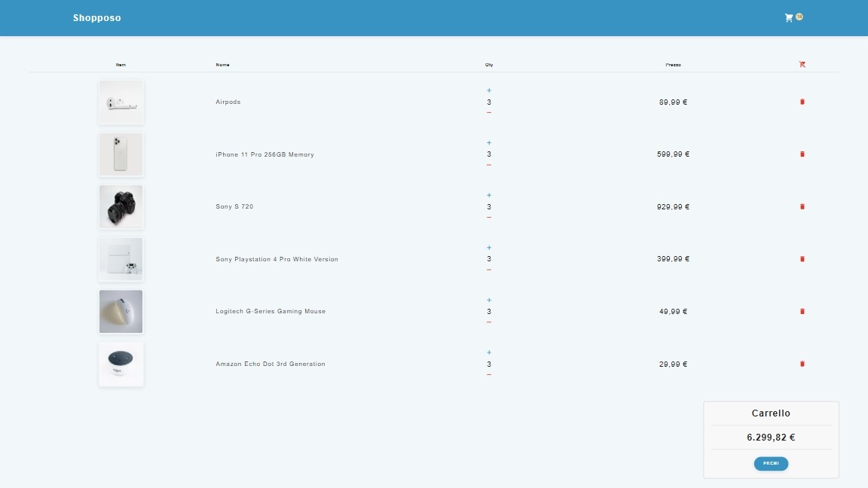Delete Logitech G-Series Gaming Mouse
868x488 pixels.
pos(802,312)
